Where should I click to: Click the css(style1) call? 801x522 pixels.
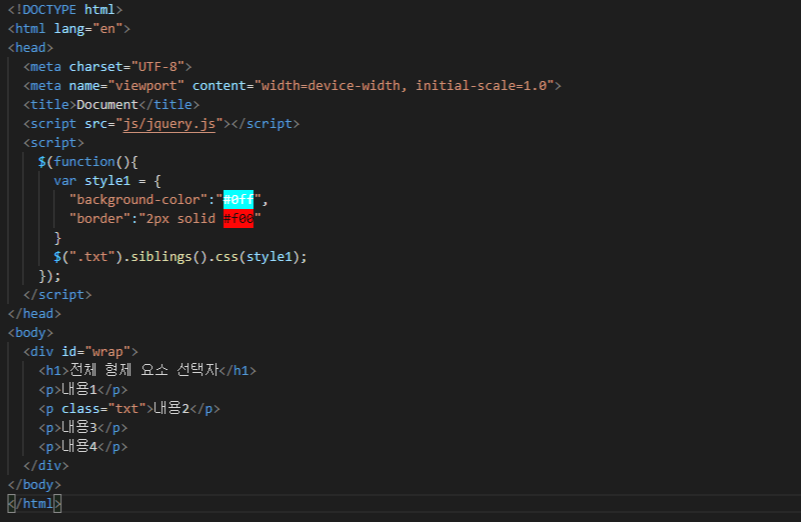(x=256, y=256)
